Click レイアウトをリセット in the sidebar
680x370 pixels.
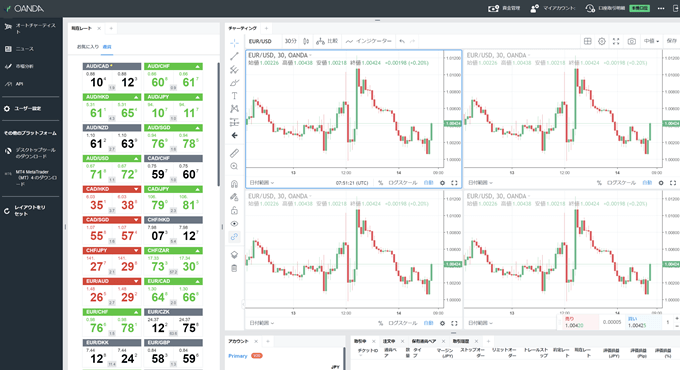click(30, 211)
